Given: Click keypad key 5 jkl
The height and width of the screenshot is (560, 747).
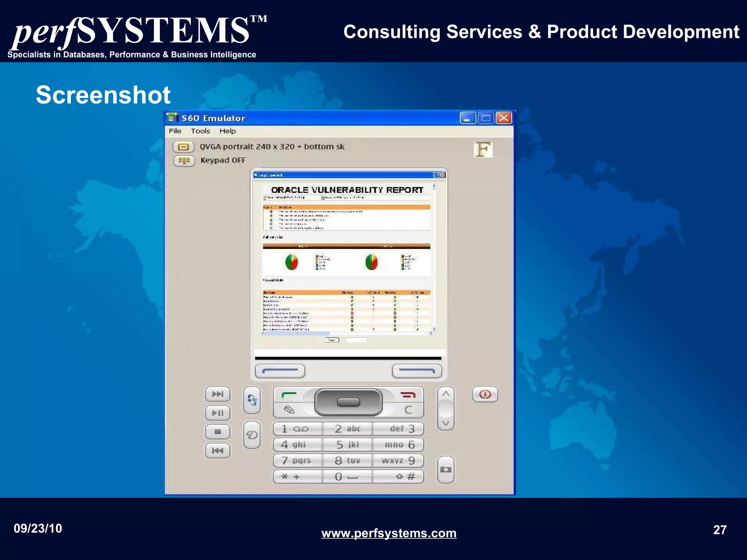Looking at the screenshot, I should pyautogui.click(x=348, y=445).
